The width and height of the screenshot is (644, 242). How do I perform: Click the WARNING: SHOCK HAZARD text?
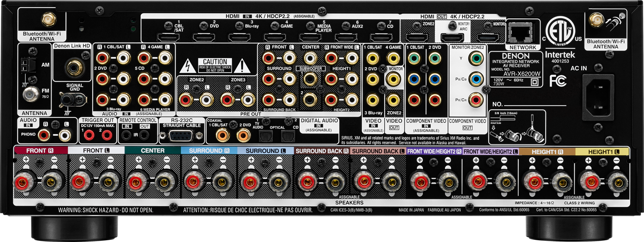[106, 211]
